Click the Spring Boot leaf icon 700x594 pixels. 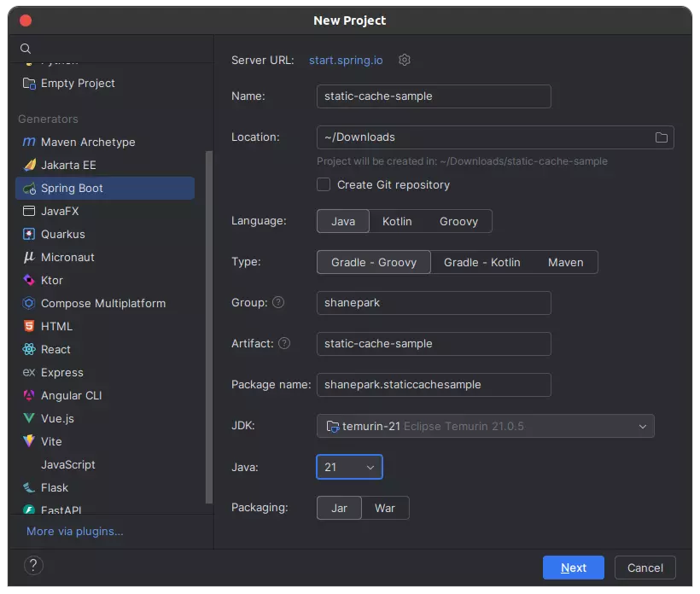tap(30, 189)
